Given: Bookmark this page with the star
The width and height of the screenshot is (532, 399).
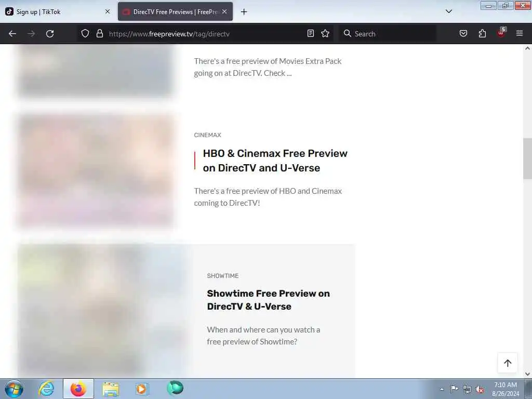Looking at the screenshot, I should (x=325, y=33).
